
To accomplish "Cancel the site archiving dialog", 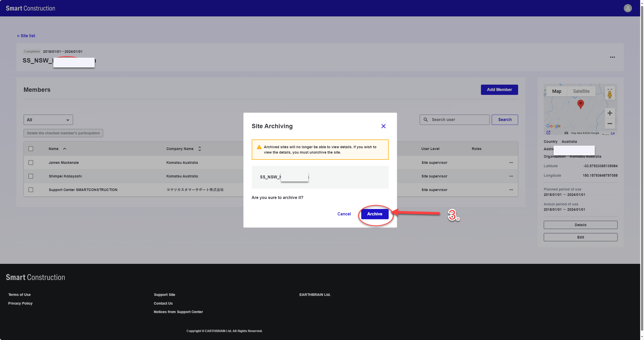I will pos(344,214).
